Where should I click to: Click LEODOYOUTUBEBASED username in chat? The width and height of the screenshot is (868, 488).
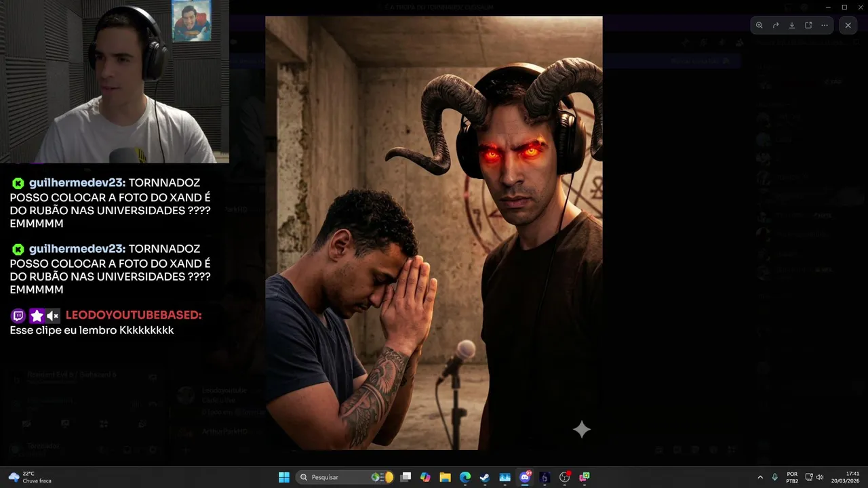134,315
